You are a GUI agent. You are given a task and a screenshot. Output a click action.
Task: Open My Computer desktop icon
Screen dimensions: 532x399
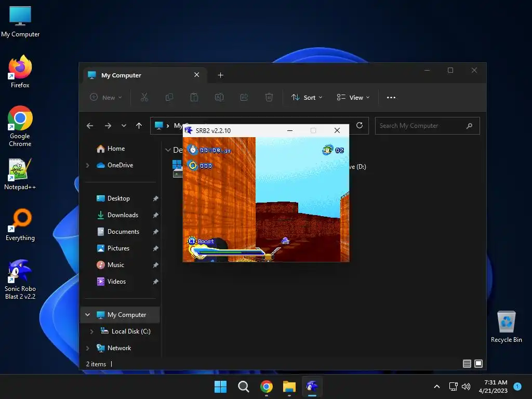pos(20,21)
